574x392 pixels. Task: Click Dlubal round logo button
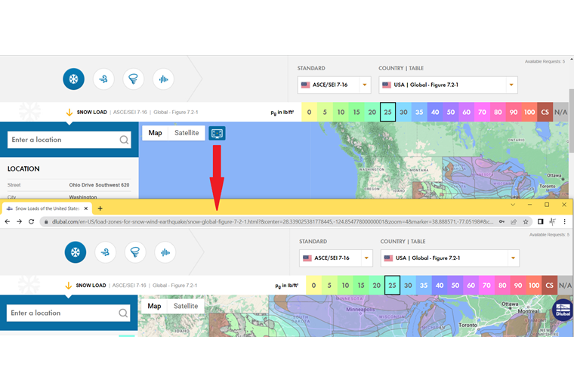pyautogui.click(x=563, y=310)
